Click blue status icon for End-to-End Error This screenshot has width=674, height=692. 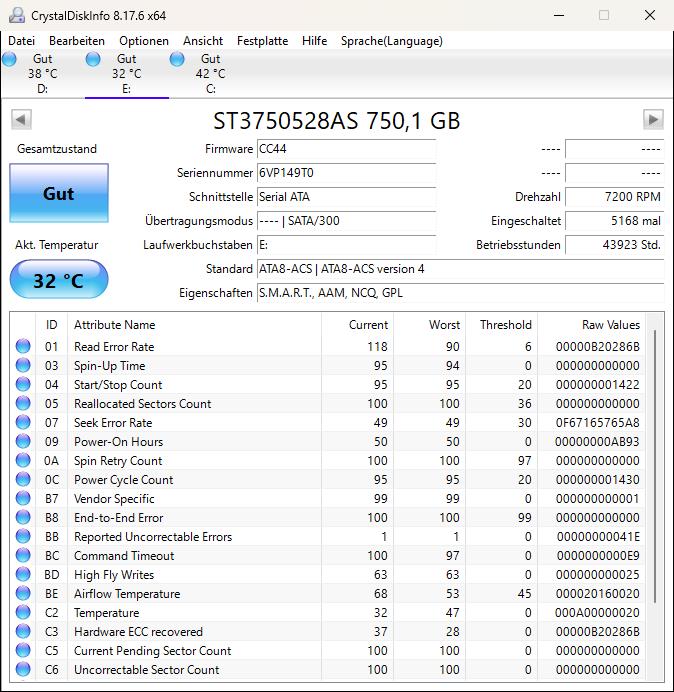pos(23,517)
